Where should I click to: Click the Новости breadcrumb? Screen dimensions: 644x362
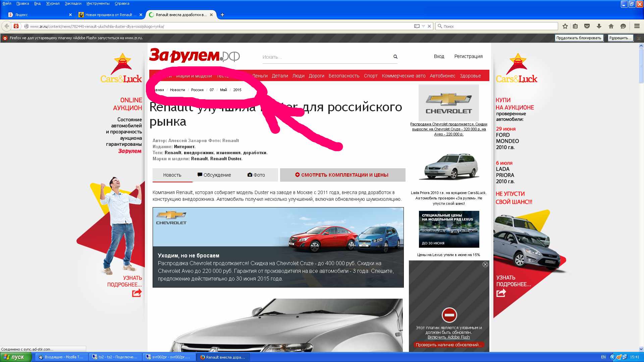[x=177, y=90]
